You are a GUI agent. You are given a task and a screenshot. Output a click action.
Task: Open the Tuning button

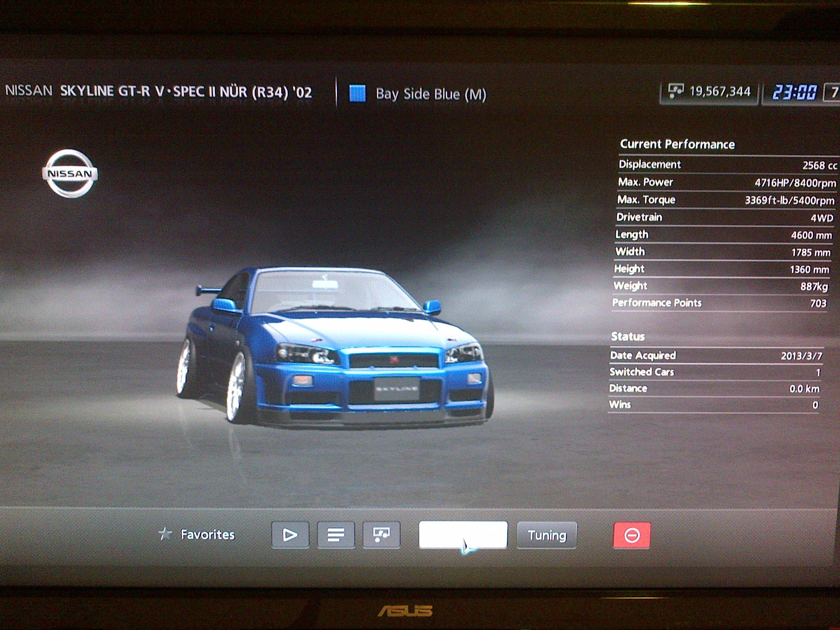(547, 535)
